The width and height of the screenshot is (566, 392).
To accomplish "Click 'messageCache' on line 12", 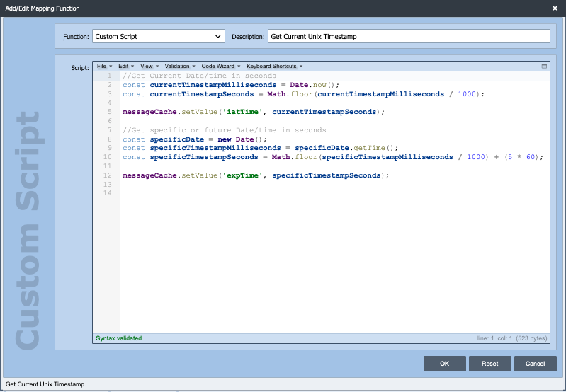I will point(149,175).
